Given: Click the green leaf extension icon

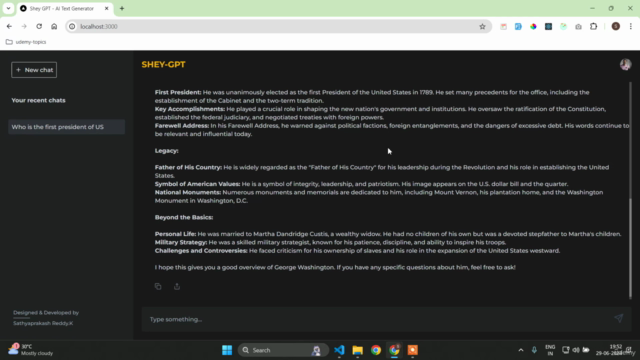Looking at the screenshot, I should coord(563,27).
